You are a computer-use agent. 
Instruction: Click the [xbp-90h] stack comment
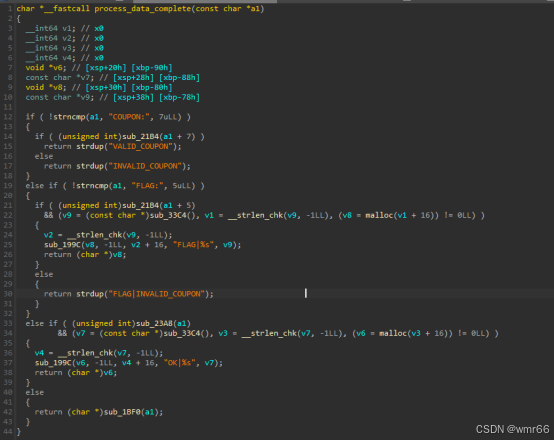pyautogui.click(x=152, y=67)
